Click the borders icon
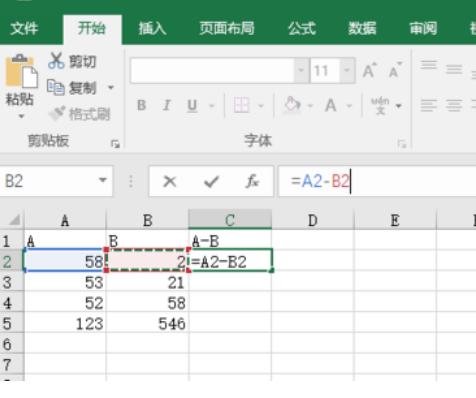Image resolution: width=476 pixels, height=398 pixels. [241, 105]
